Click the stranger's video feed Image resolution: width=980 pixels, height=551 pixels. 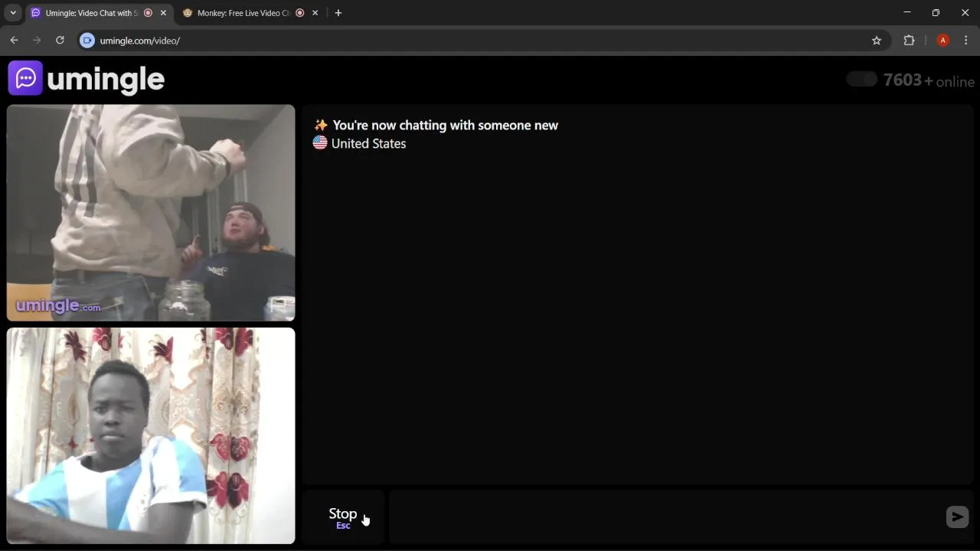151,213
